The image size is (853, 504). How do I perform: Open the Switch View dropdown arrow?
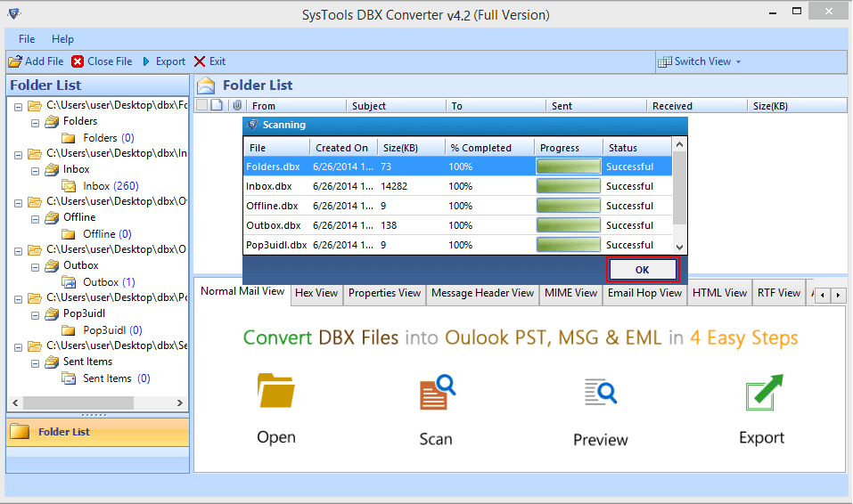point(738,62)
